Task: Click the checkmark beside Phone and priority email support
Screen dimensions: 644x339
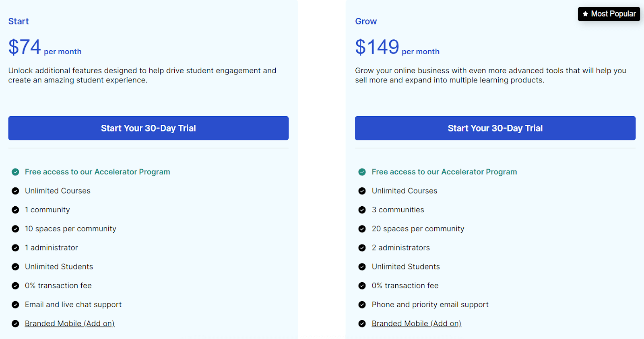Action: pos(362,304)
